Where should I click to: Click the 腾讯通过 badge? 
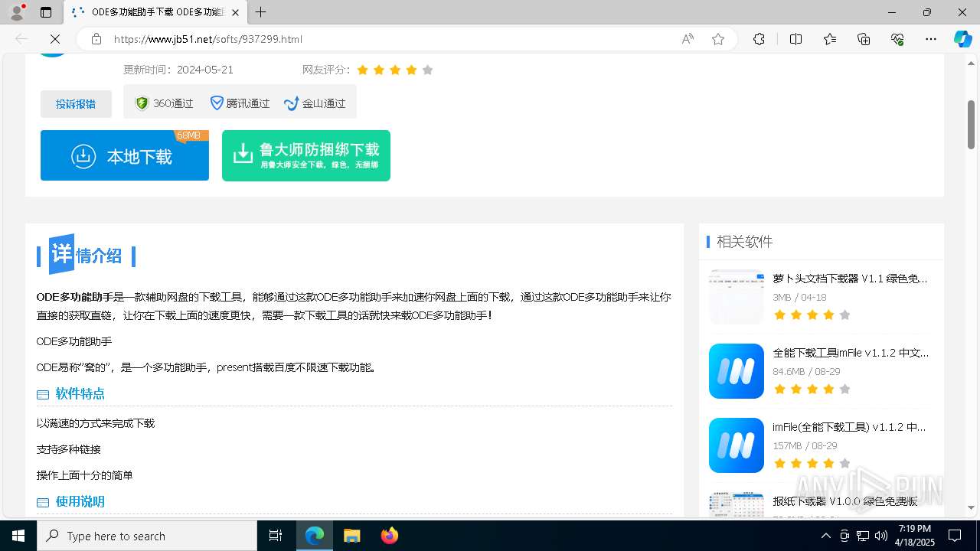(240, 103)
